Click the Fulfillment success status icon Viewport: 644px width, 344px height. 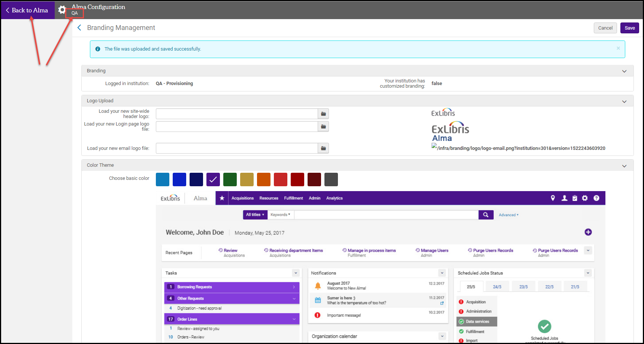(461, 331)
